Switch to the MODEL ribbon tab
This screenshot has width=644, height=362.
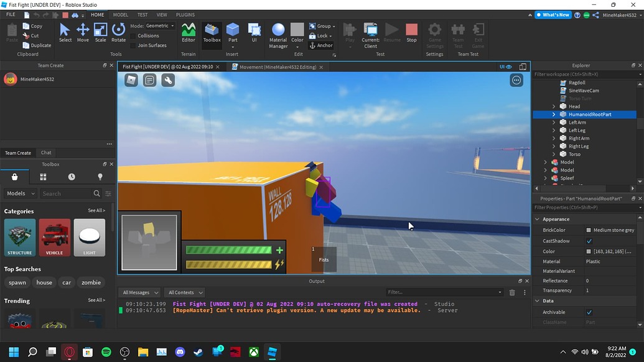click(120, 14)
